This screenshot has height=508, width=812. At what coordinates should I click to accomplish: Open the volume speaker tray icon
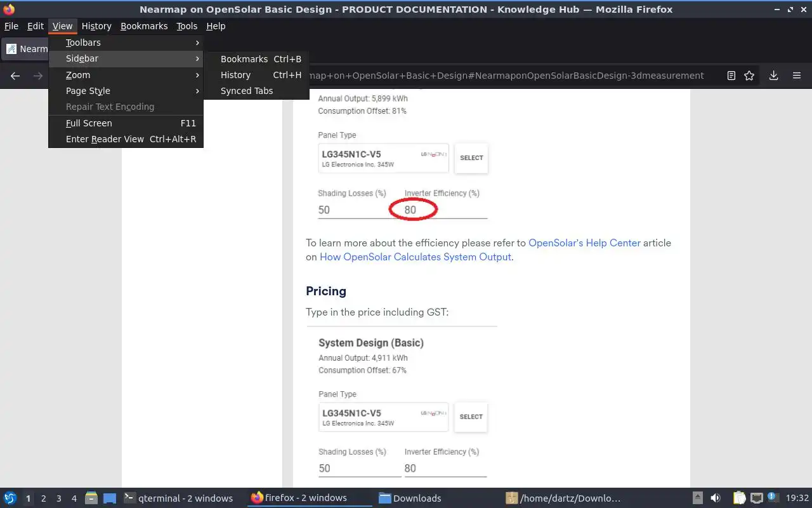click(x=716, y=498)
